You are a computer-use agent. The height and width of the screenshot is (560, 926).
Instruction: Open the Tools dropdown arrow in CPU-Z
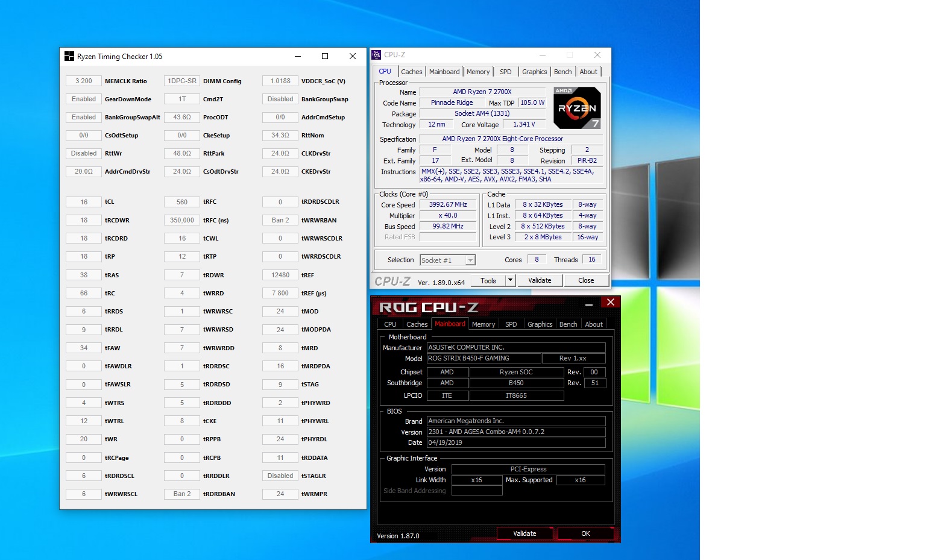[510, 280]
